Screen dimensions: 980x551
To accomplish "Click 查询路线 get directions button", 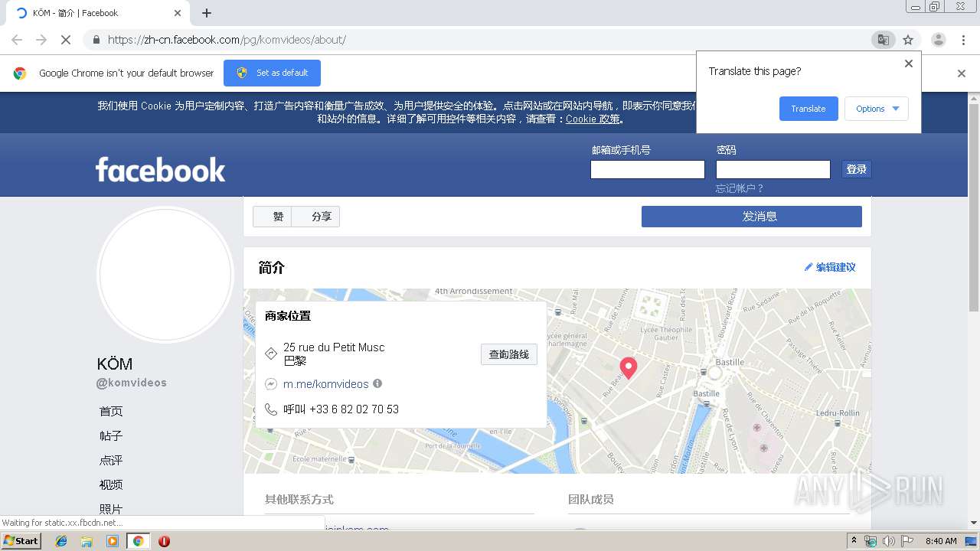I will [509, 354].
